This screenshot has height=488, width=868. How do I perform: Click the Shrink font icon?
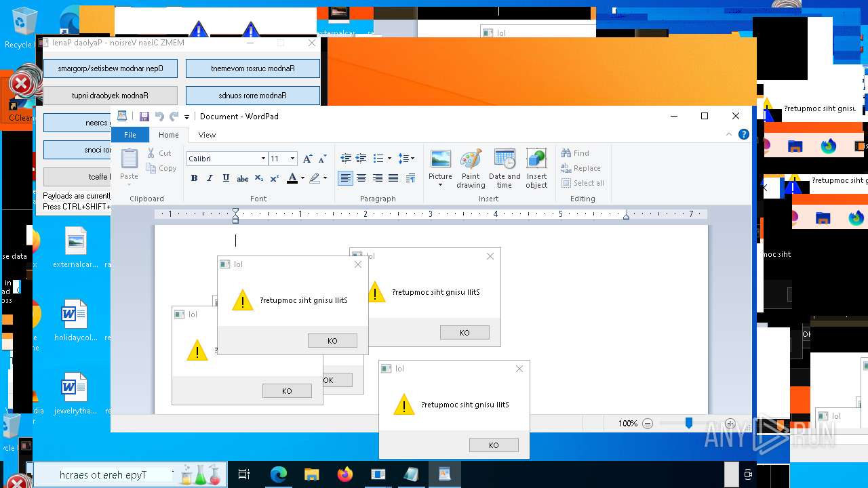tap(323, 159)
